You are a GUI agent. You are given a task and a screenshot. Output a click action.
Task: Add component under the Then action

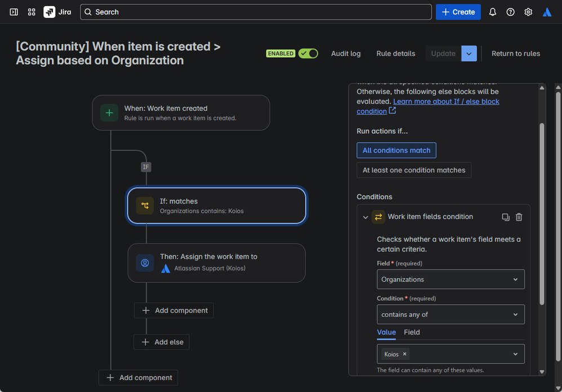point(174,310)
